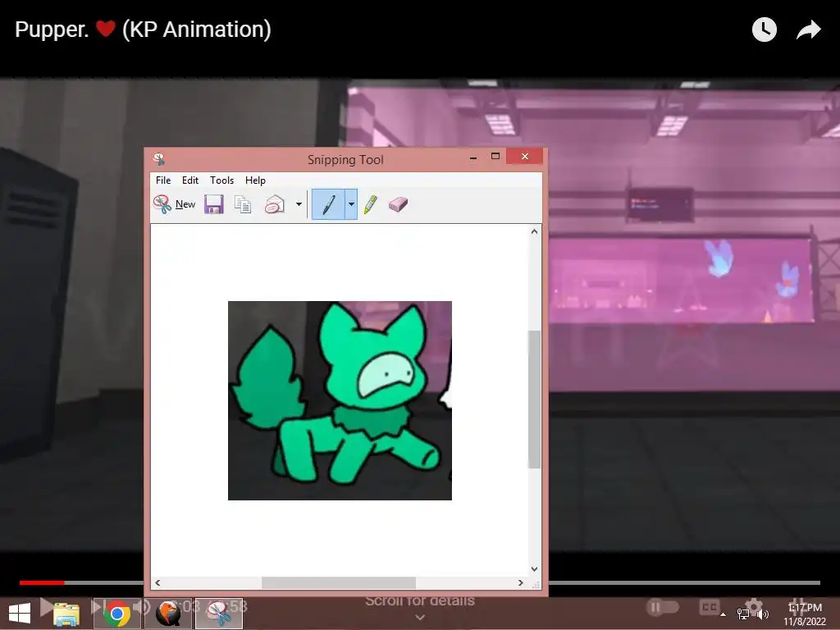
Task: Open the bird icon app in taskbar
Action: 167,614
